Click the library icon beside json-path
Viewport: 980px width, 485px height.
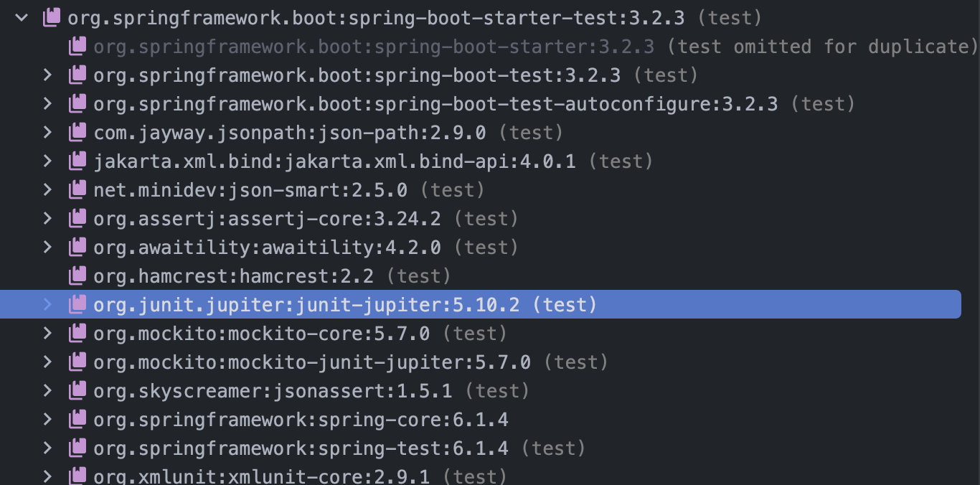[77, 133]
